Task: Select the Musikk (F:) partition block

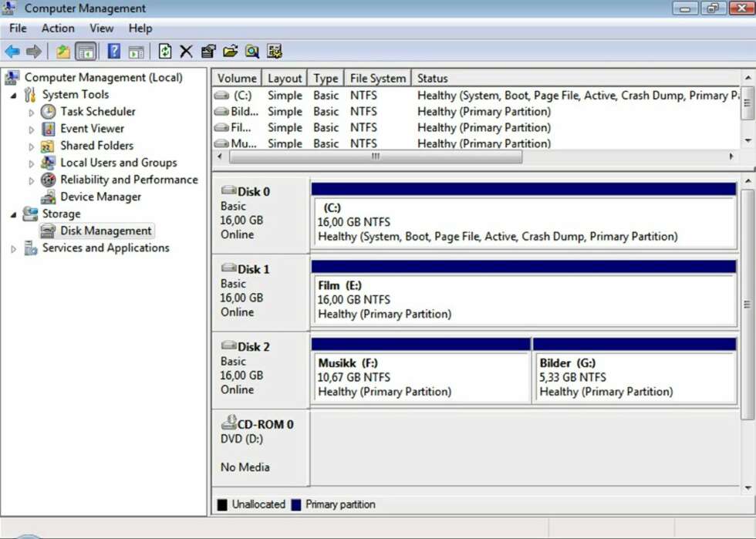Action: 421,378
